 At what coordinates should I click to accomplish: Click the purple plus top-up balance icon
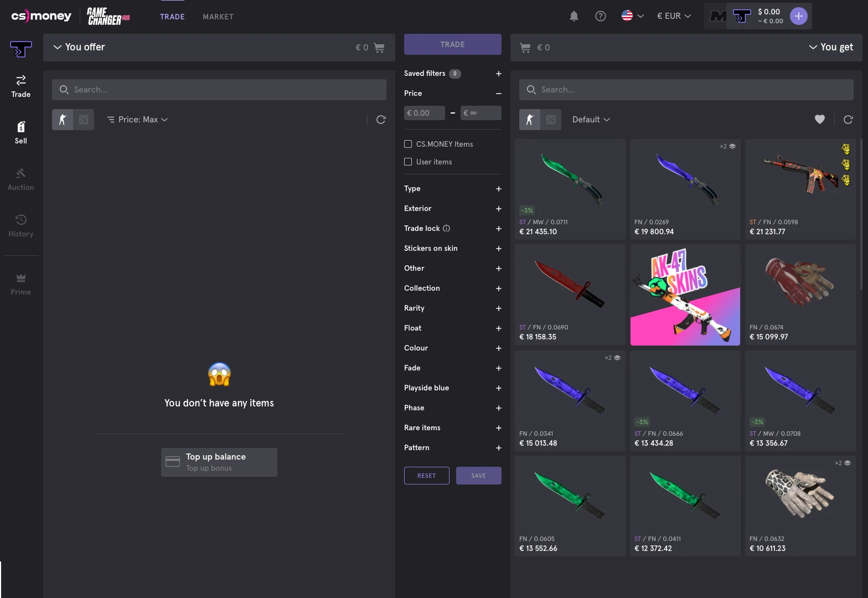(x=798, y=16)
